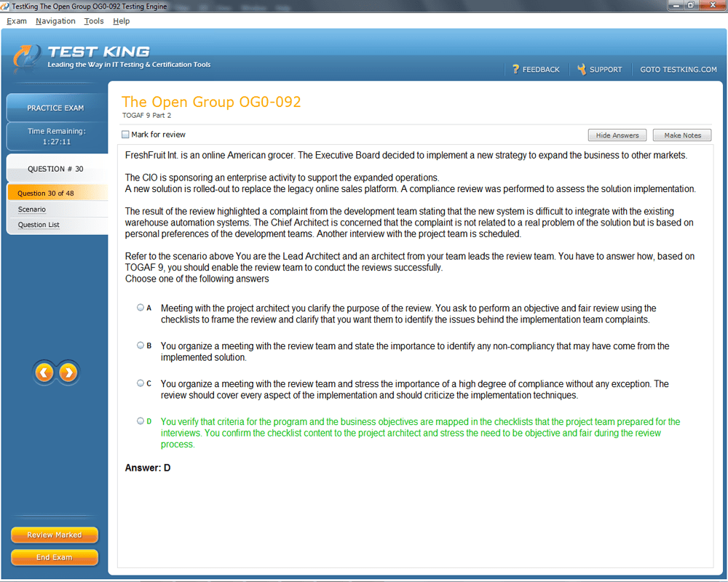Viewport: 728px width, 582px height.
Task: Click the End Exam button
Action: [55, 557]
